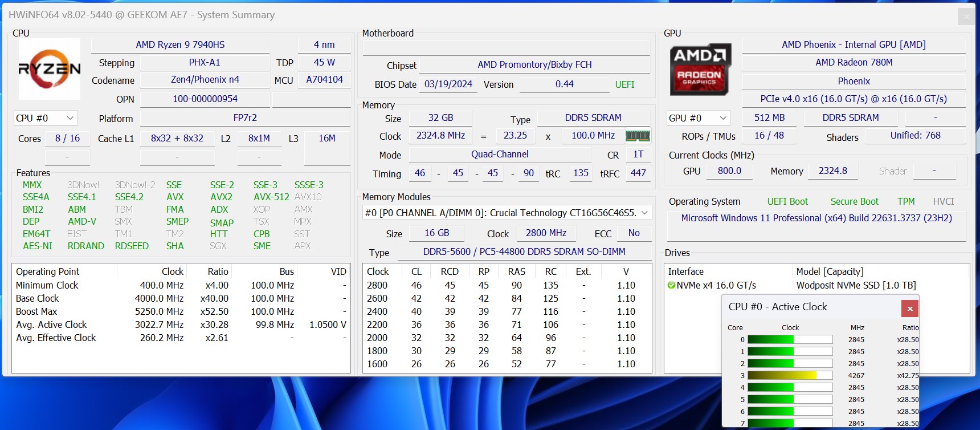
Task: Open the CPU #0 selector dropdown
Action: [x=46, y=118]
